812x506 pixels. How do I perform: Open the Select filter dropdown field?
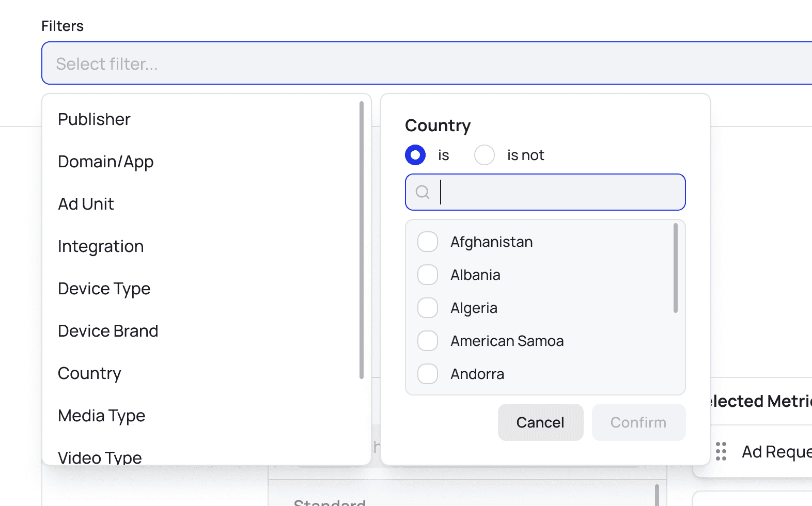click(427, 63)
